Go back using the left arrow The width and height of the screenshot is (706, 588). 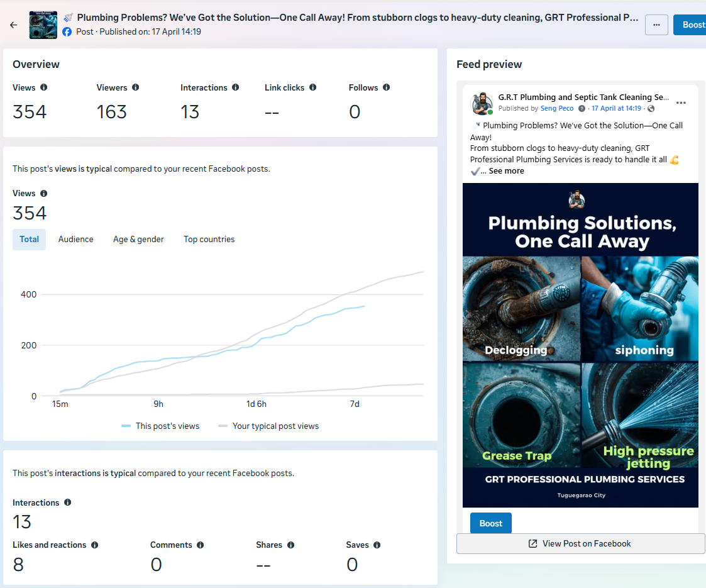pyautogui.click(x=13, y=25)
